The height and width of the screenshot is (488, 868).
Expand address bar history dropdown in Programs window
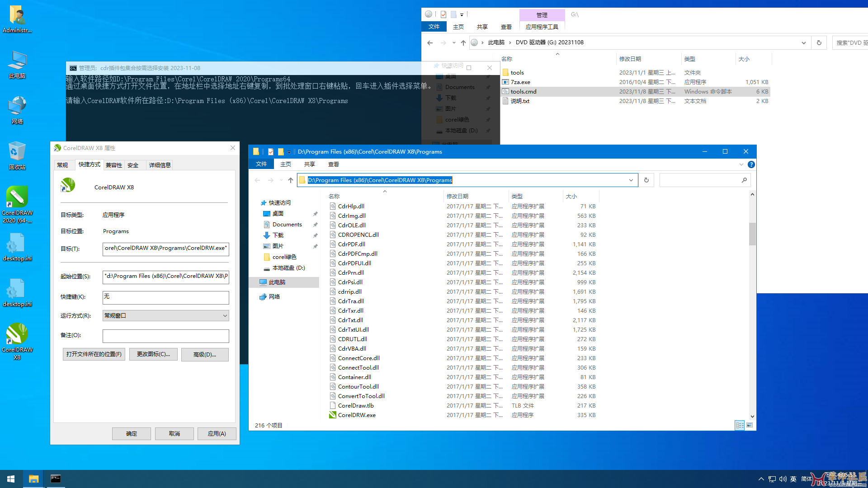pos(631,180)
